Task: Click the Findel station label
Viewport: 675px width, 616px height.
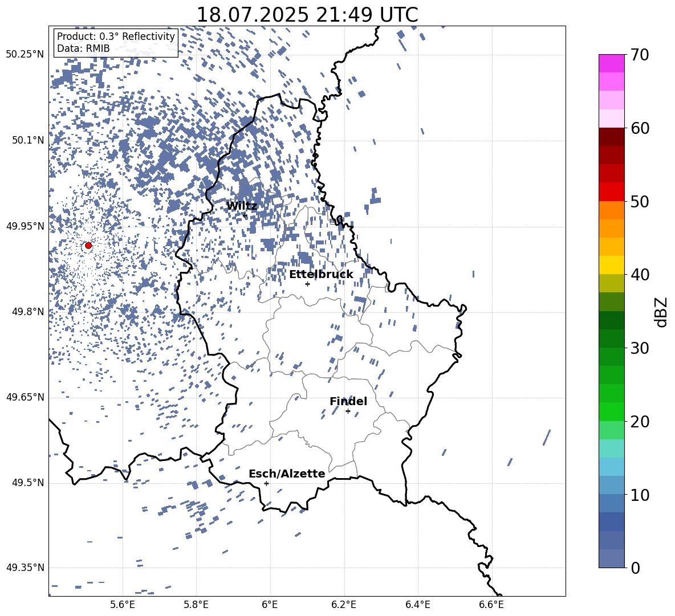Action: click(348, 401)
